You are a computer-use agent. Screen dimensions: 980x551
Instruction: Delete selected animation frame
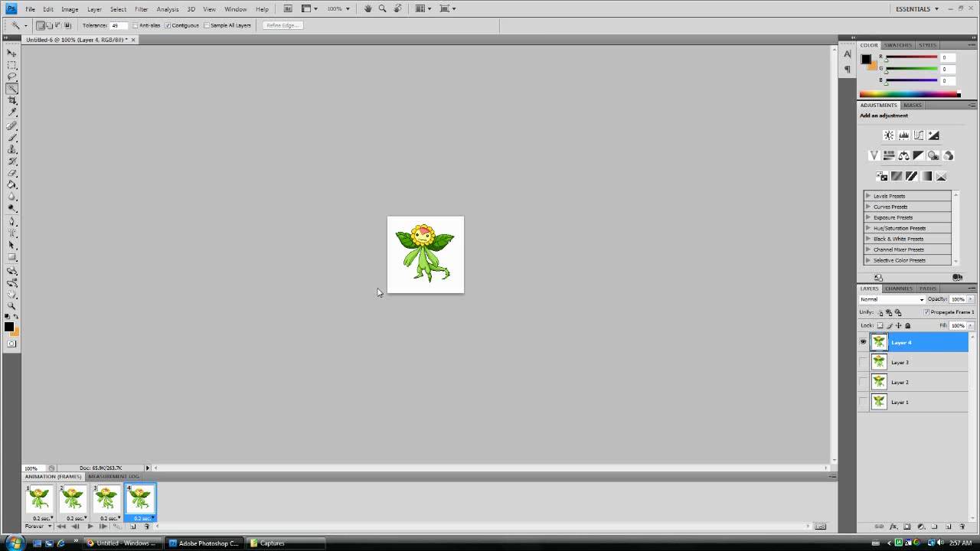point(147,527)
